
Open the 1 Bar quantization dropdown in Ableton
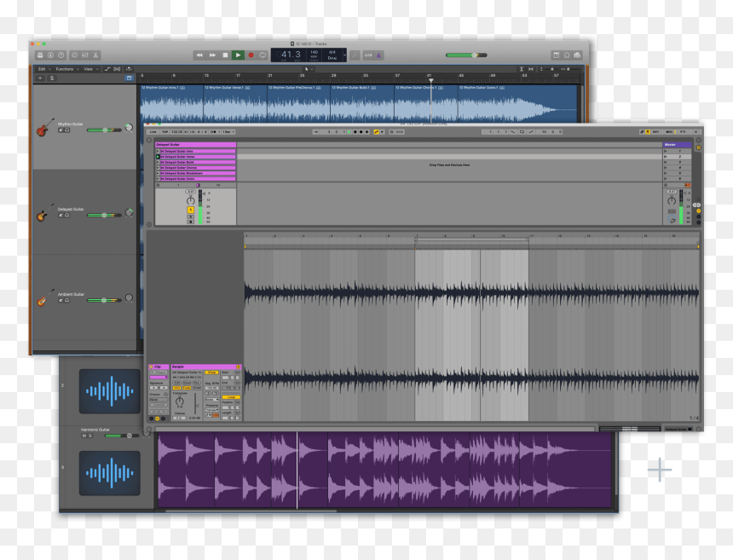click(x=228, y=132)
